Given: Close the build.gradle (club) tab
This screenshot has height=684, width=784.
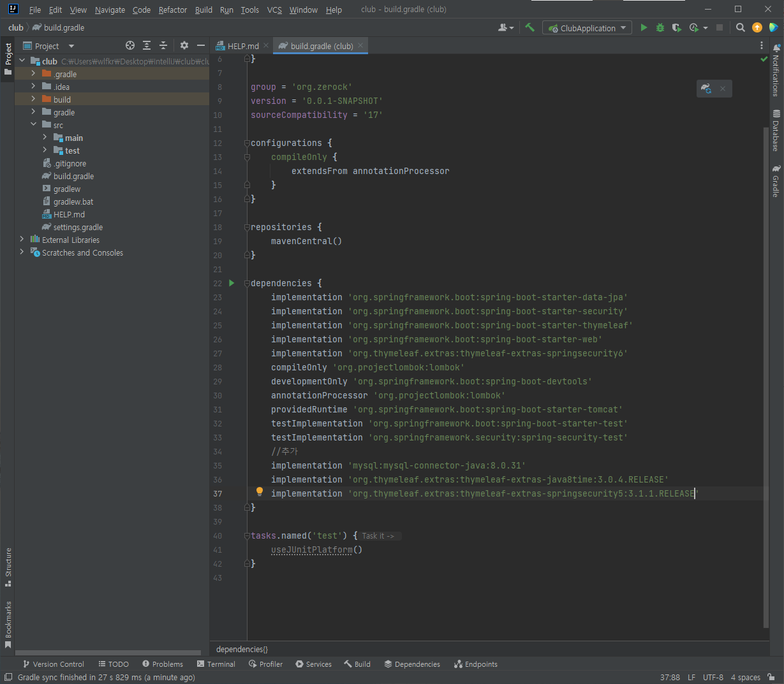Looking at the screenshot, I should tap(360, 45).
